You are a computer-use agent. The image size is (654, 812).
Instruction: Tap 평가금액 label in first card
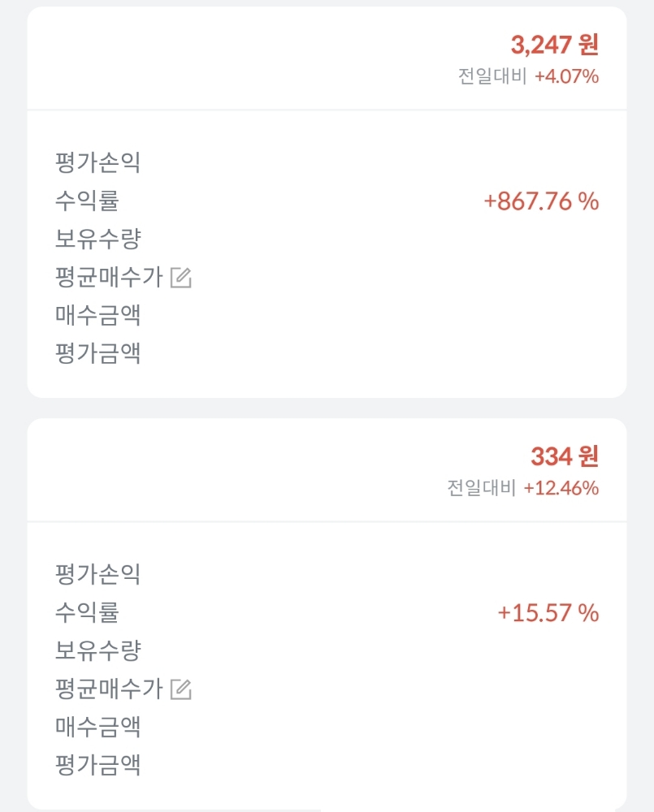pyautogui.click(x=98, y=354)
